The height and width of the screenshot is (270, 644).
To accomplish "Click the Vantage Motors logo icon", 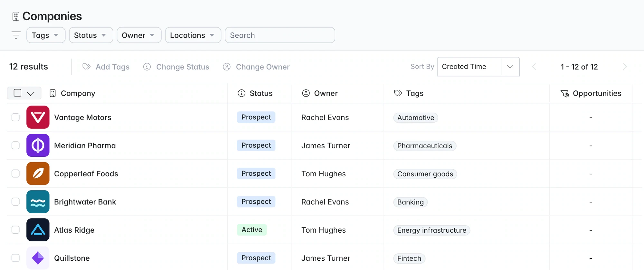I will [38, 117].
